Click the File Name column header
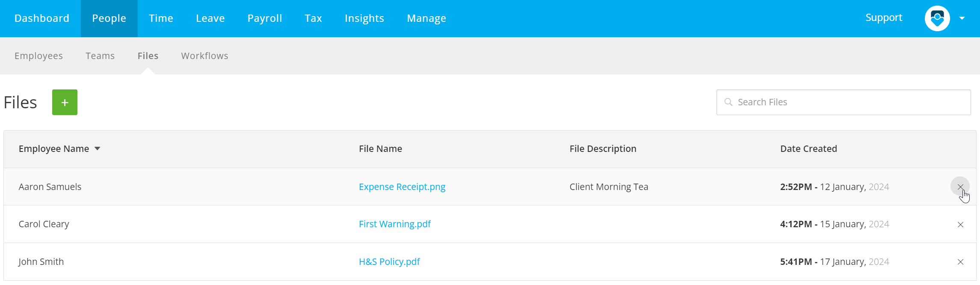The image size is (980, 285). click(x=380, y=148)
